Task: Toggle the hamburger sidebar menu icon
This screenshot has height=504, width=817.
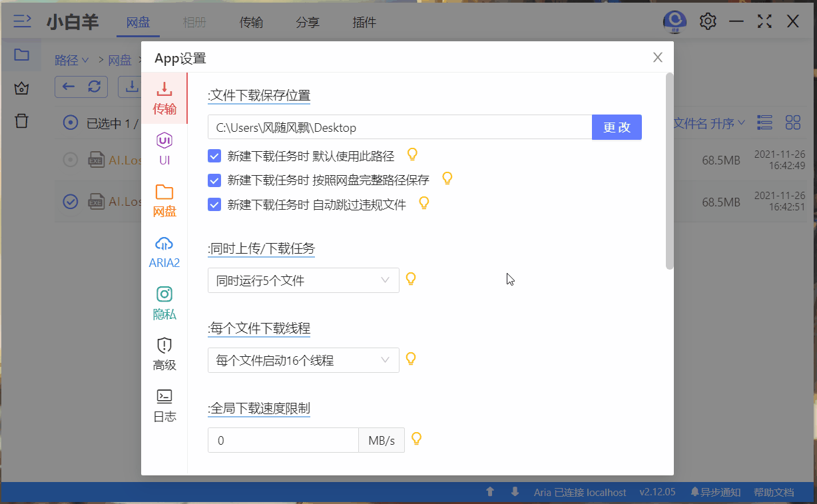Action: click(23, 22)
